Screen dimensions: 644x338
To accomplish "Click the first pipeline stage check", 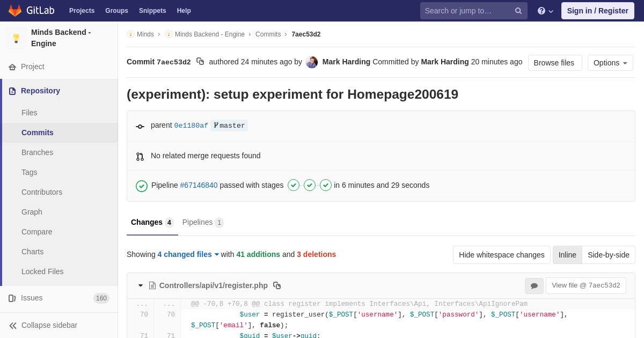I will click(x=294, y=185).
